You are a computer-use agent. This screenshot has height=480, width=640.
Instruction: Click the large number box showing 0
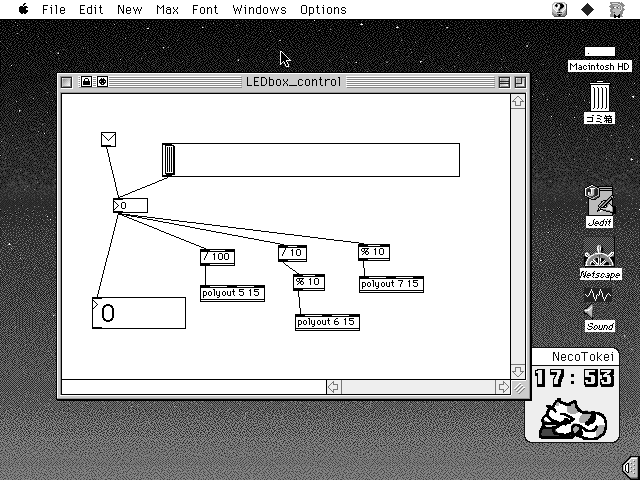[x=139, y=313]
